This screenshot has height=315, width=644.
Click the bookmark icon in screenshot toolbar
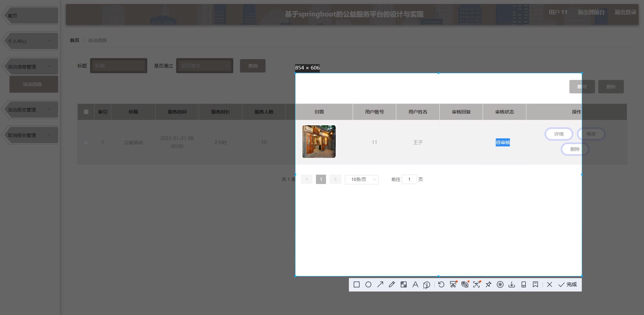[x=535, y=284]
